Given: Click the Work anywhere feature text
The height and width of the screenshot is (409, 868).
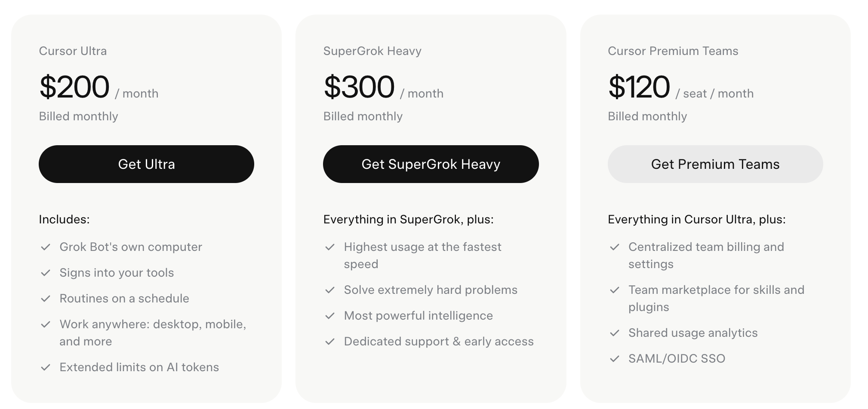Looking at the screenshot, I should coord(153,333).
